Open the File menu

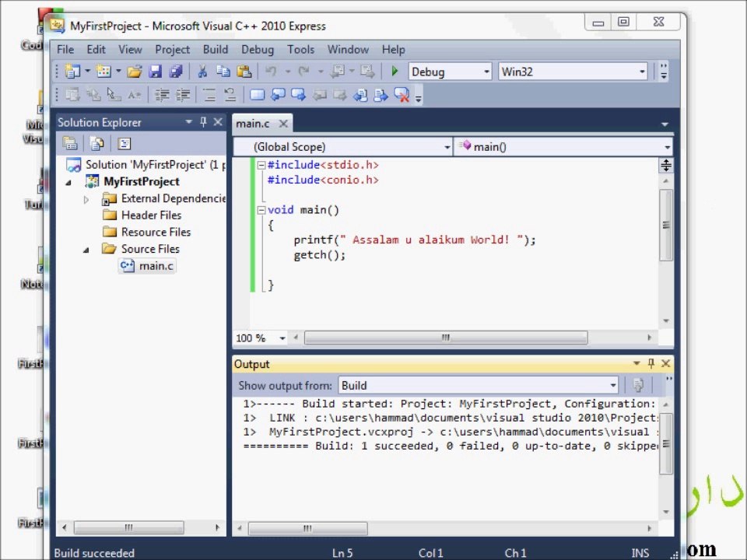click(x=65, y=50)
